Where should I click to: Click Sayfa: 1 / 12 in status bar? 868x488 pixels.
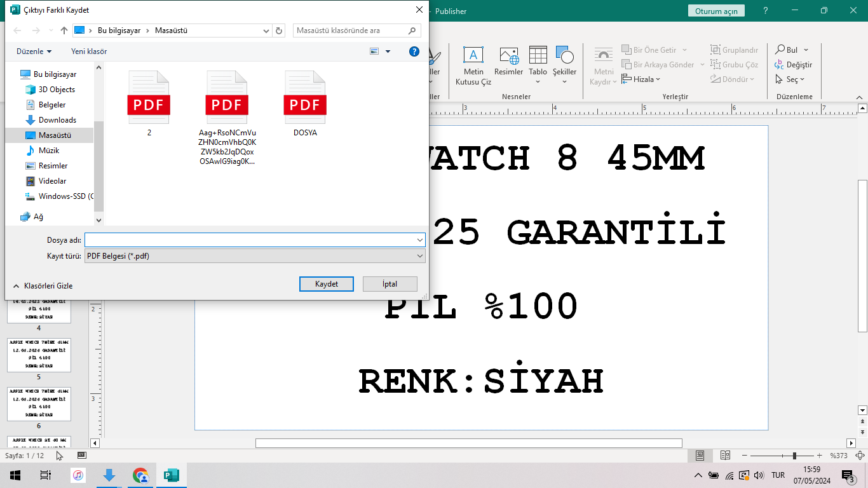point(25,456)
